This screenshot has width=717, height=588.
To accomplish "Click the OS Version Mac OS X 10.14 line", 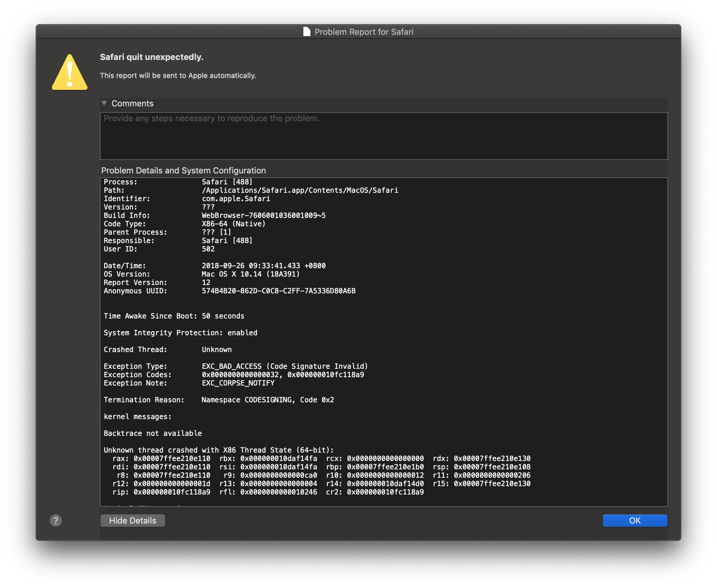I will (x=250, y=274).
